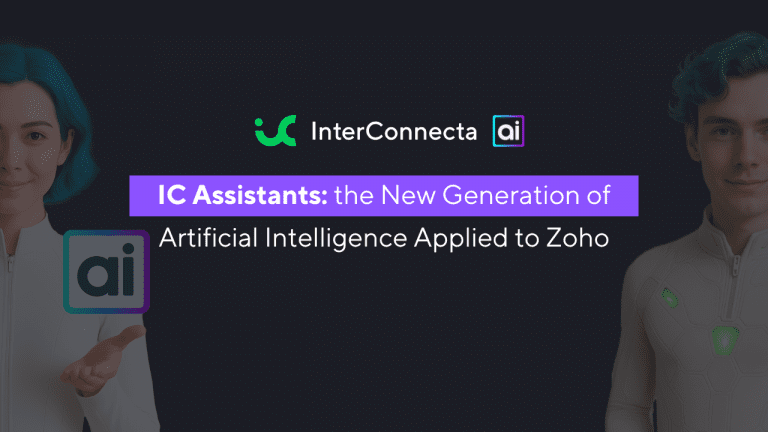Click the man's glowing green chest emblem

point(724,340)
